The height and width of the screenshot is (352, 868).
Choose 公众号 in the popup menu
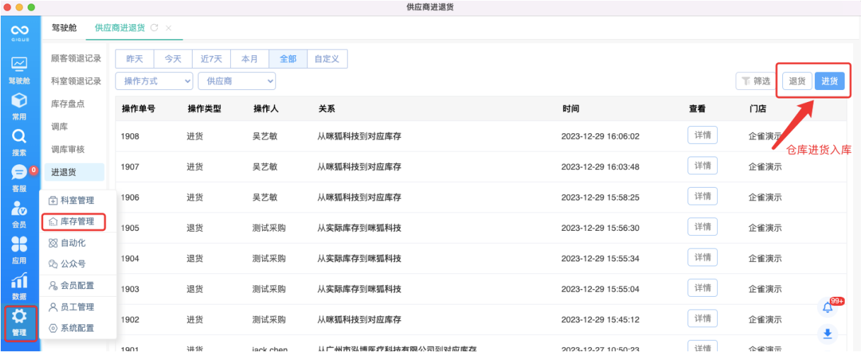pyautogui.click(x=67, y=264)
